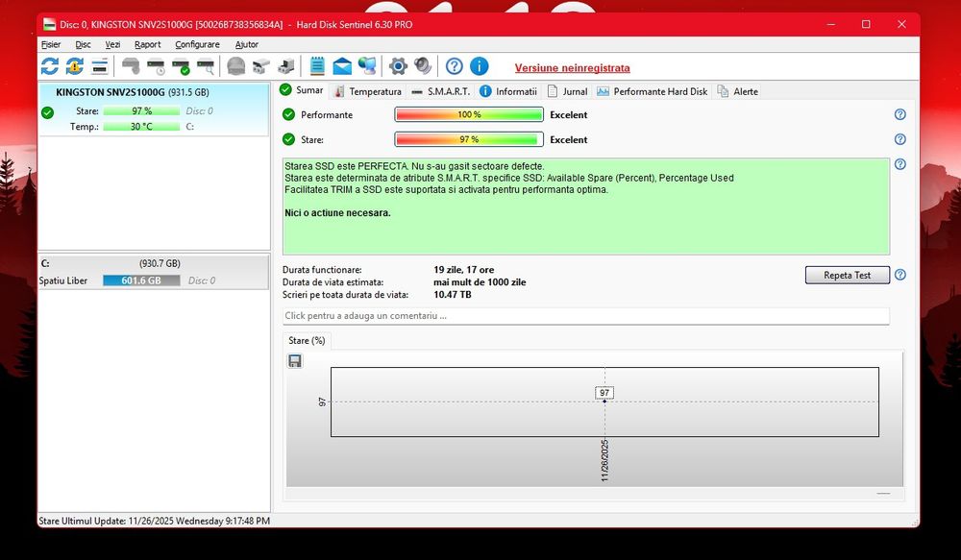Viewport: 961px width, 560px height.
Task: Click the 97 data point on the graph
Action: click(604, 401)
